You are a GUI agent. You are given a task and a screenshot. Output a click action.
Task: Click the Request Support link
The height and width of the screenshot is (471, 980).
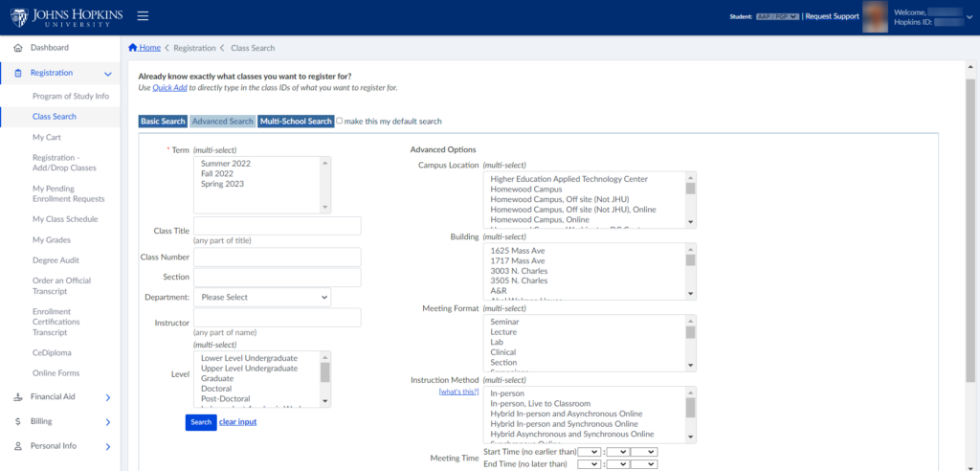click(832, 17)
